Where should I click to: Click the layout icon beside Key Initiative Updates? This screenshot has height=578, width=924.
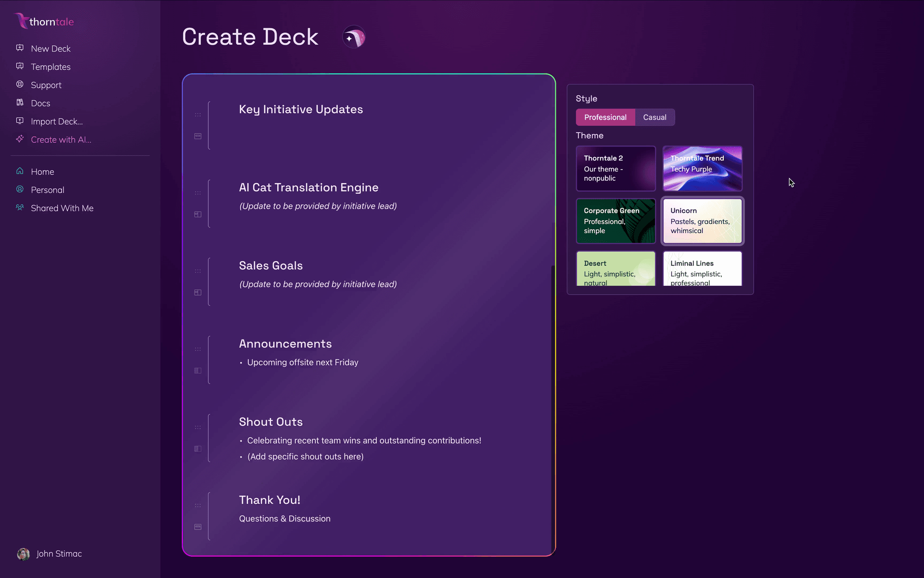click(x=197, y=136)
